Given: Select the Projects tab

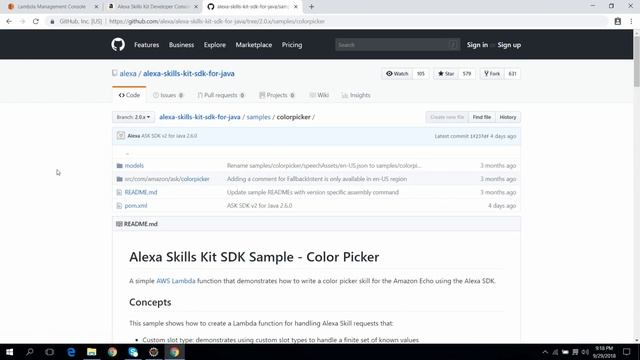Looking at the screenshot, I should click(277, 95).
